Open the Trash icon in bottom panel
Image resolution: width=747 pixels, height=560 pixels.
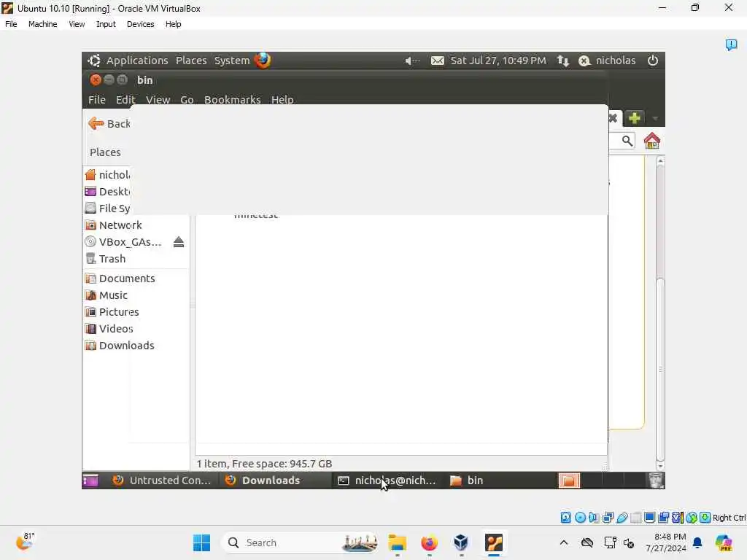coord(657,481)
